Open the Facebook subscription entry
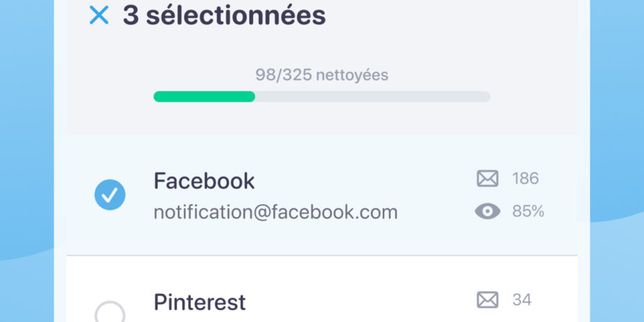644x322 pixels. [x=322, y=195]
